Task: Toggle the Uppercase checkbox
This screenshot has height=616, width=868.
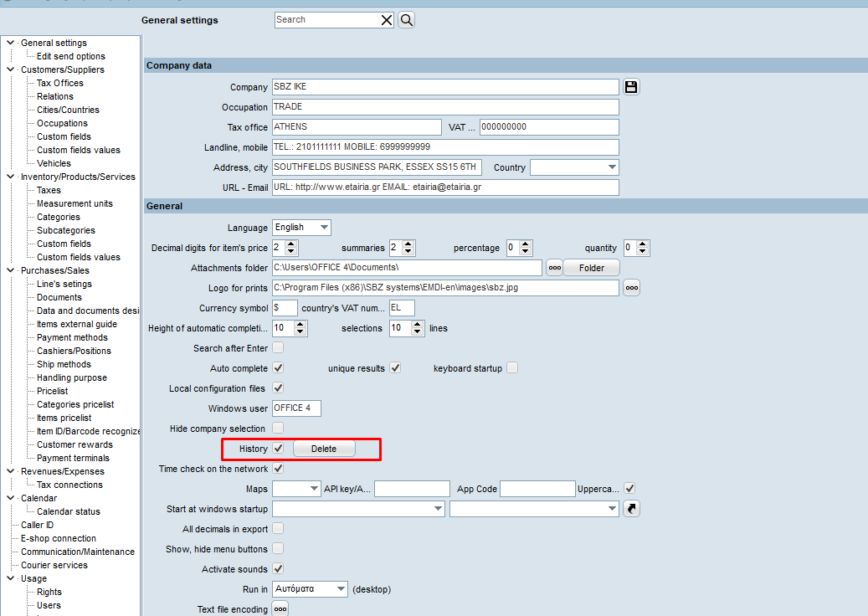Action: tap(629, 489)
